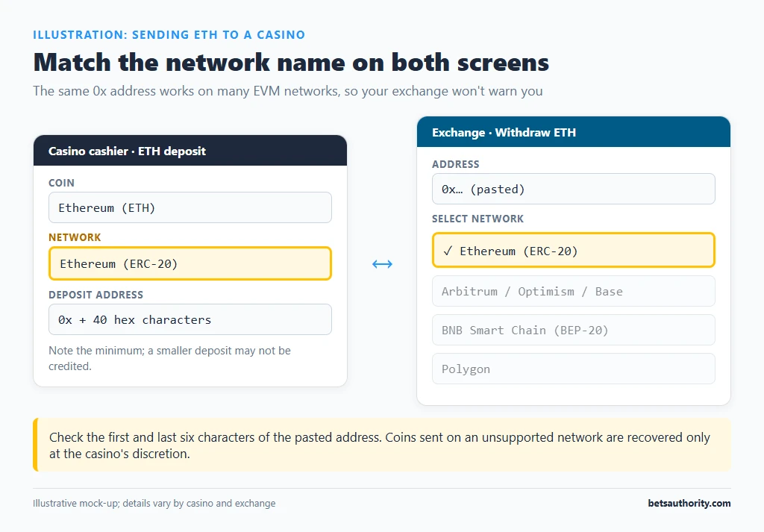
Task: Choose checked Ethereum (ERC-20) network option
Action: tap(574, 251)
